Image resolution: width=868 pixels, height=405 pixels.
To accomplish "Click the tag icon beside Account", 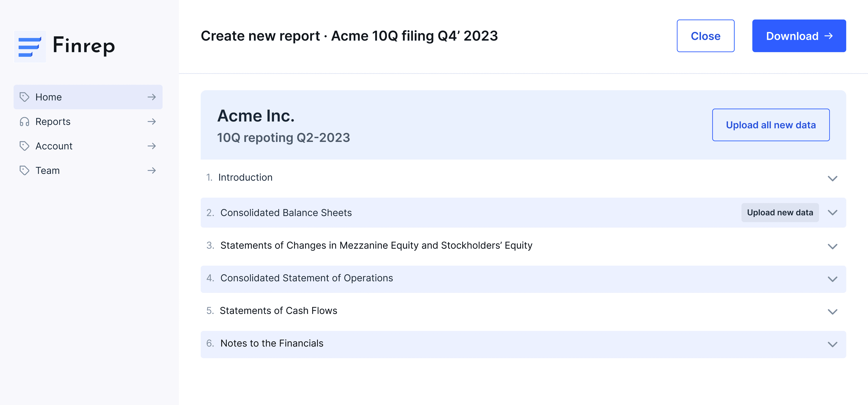I will tap(24, 146).
